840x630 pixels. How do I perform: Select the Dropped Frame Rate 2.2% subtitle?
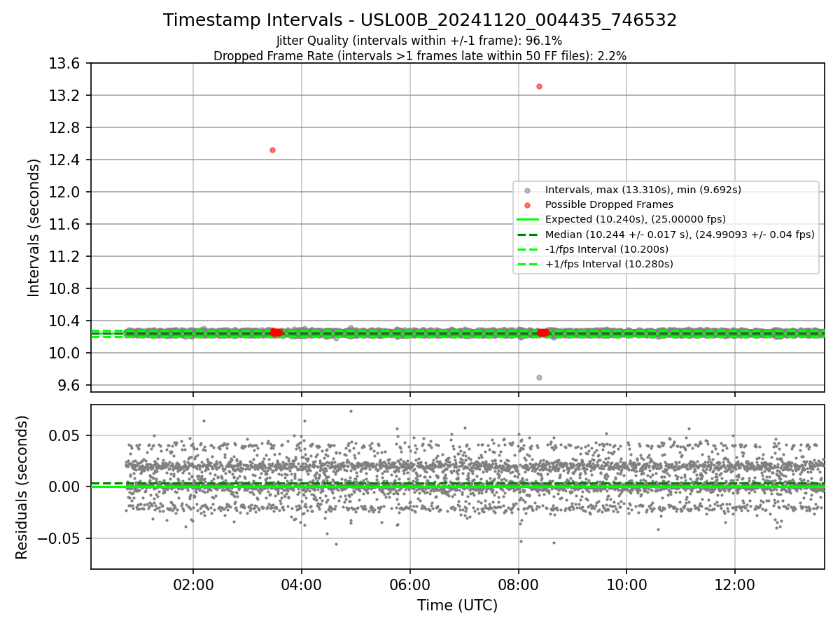point(420,56)
